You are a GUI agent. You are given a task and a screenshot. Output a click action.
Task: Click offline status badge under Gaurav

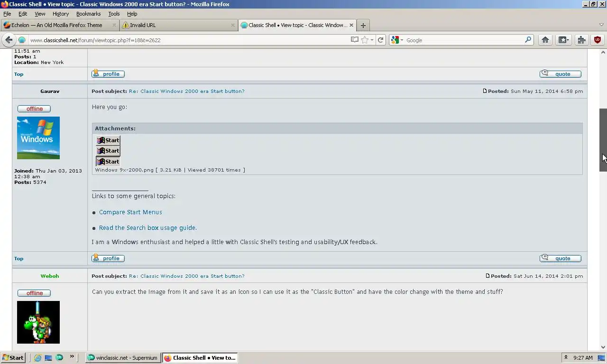tap(34, 109)
